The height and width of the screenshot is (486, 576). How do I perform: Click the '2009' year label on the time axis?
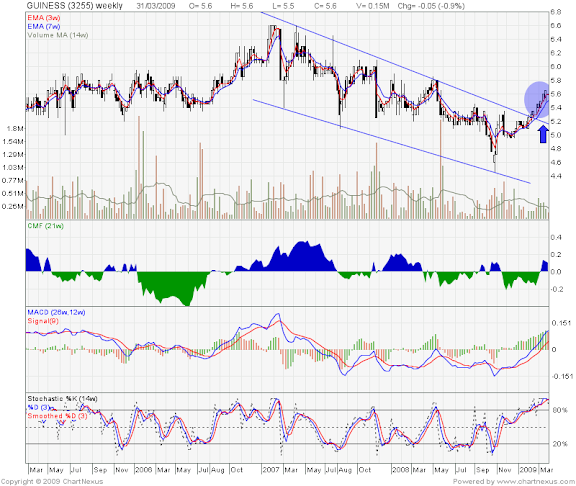tap(528, 470)
